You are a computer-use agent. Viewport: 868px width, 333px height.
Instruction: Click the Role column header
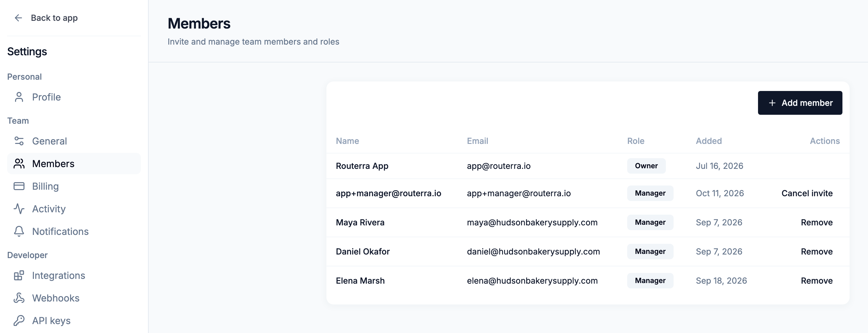point(636,141)
